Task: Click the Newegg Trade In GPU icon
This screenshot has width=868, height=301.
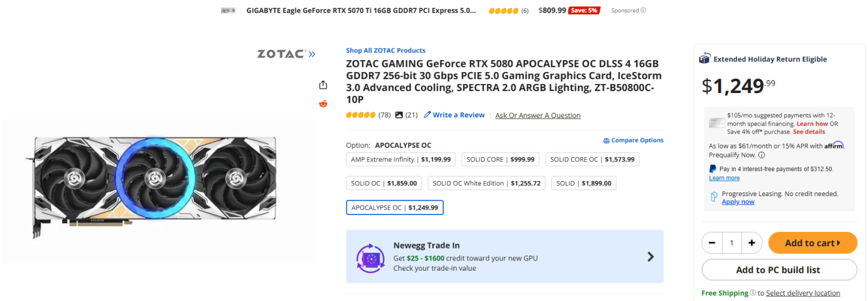Action: coord(370,258)
